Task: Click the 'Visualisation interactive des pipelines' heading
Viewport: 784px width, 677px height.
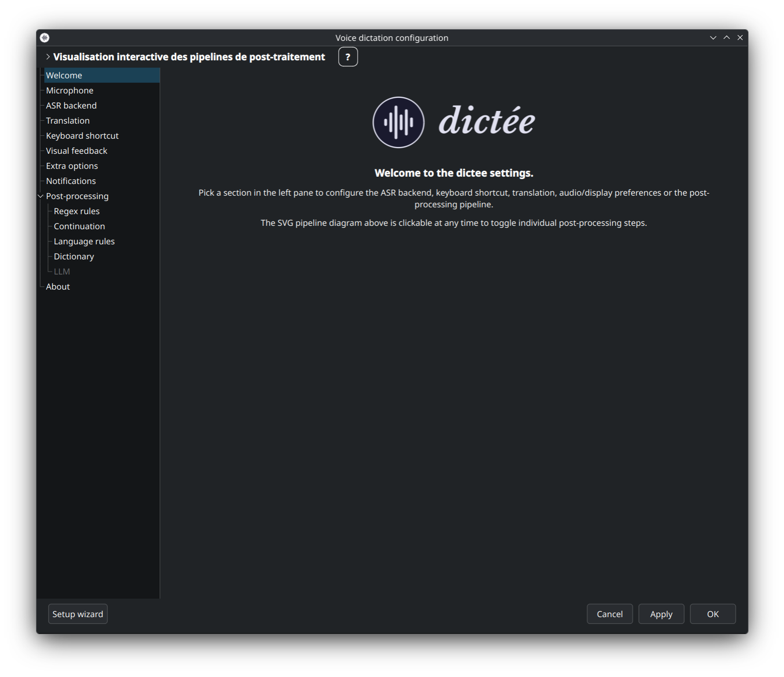Action: [x=189, y=57]
